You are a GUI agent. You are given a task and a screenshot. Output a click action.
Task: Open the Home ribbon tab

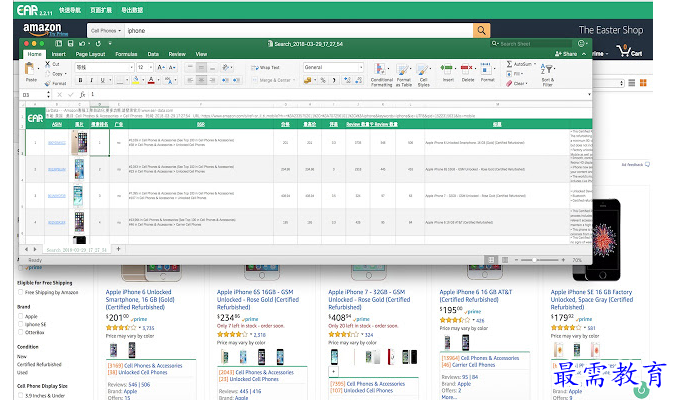[x=34, y=54]
